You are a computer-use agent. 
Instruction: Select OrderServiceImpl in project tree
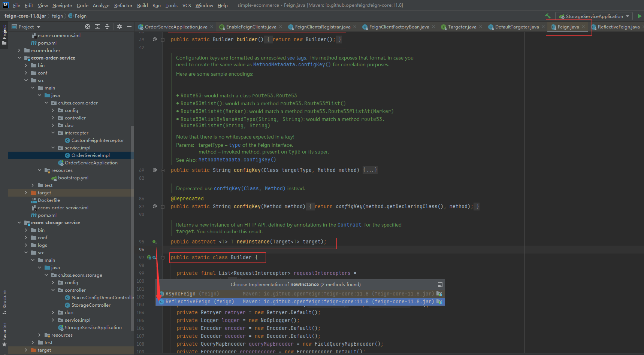tap(91, 155)
